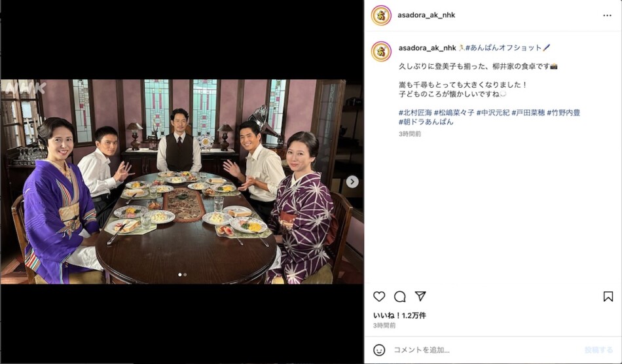
Task: Share post with paper plane icon
Action: click(420, 296)
